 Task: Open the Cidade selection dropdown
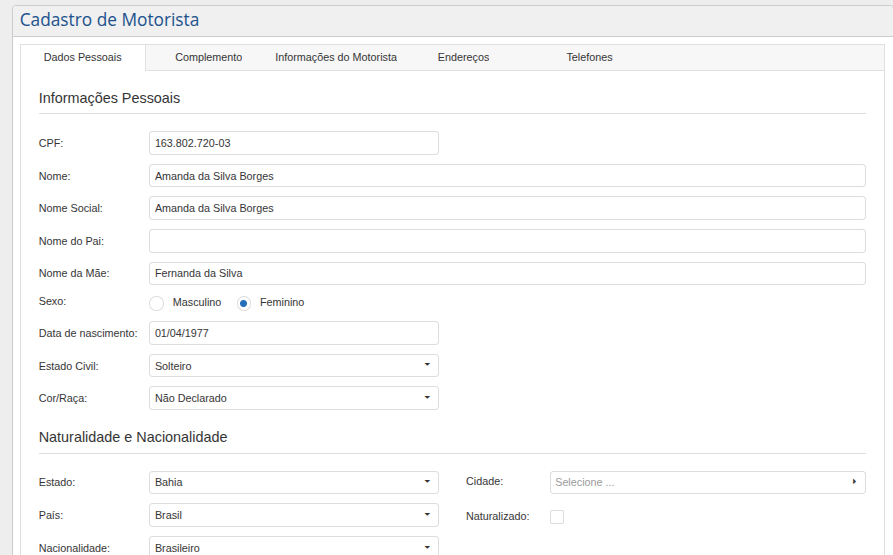pyautogui.click(x=707, y=482)
